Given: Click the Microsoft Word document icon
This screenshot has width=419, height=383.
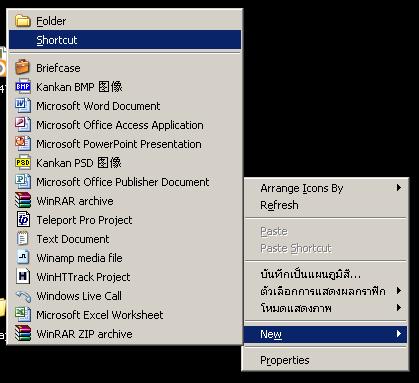Looking at the screenshot, I should click(23, 106).
